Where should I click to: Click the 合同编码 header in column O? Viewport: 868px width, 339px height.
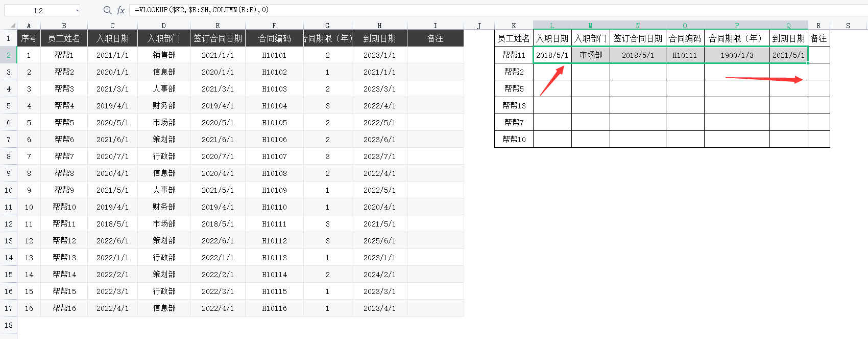[685, 38]
